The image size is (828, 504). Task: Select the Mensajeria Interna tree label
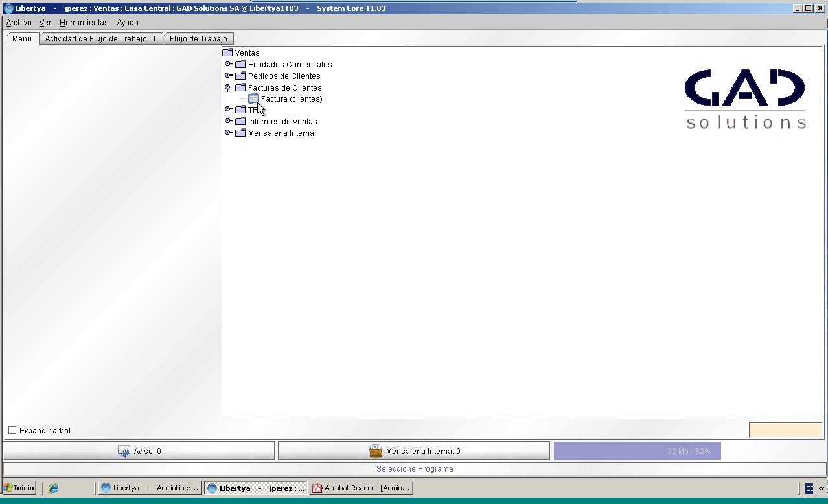coord(281,133)
